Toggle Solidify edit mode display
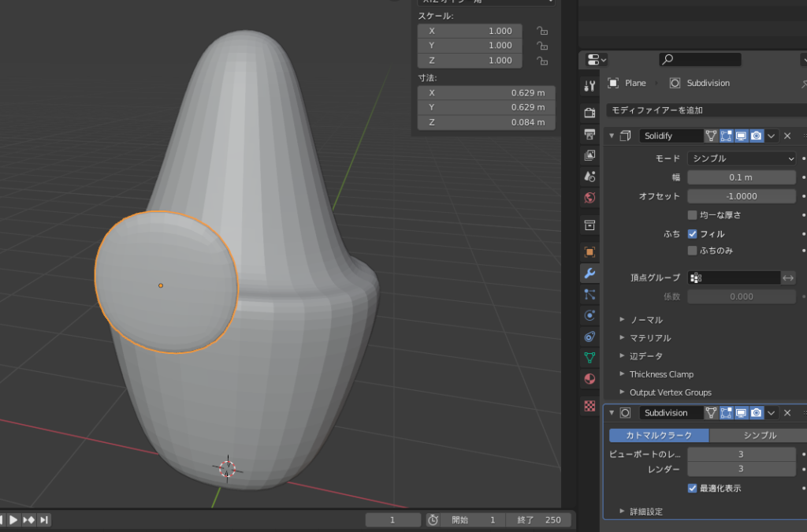 726,136
